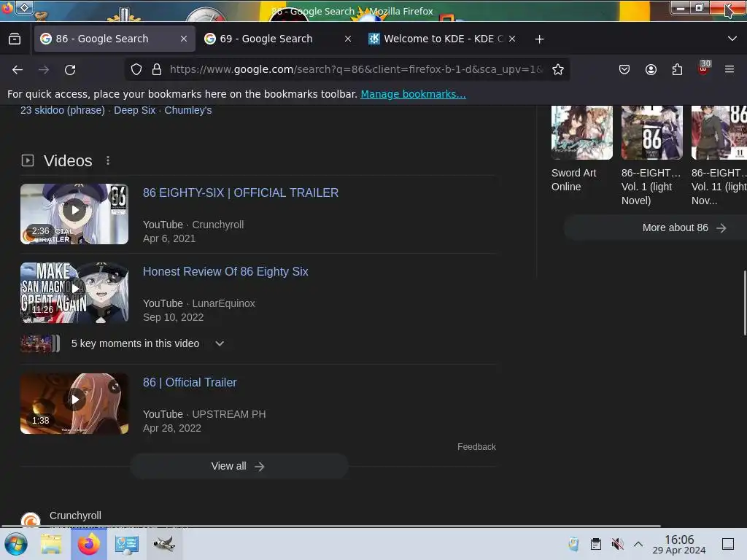
Task: List all tabs dropdown
Action: tap(732, 39)
